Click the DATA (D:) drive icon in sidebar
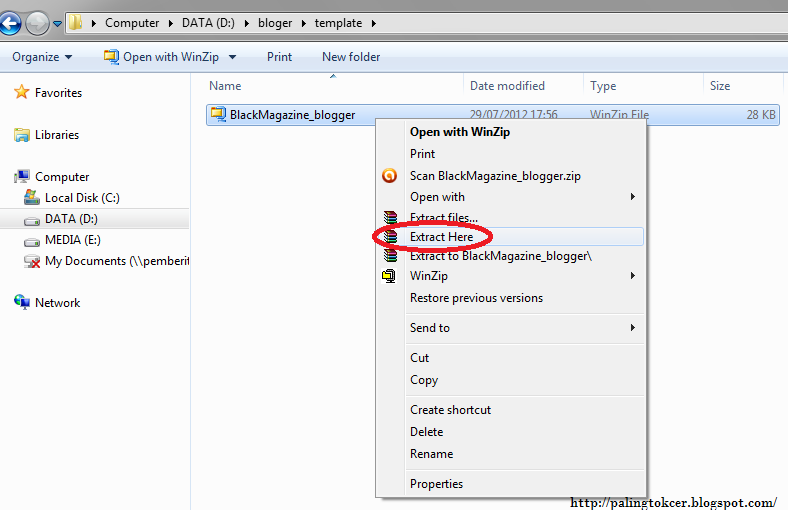The width and height of the screenshot is (788, 510). [32, 221]
